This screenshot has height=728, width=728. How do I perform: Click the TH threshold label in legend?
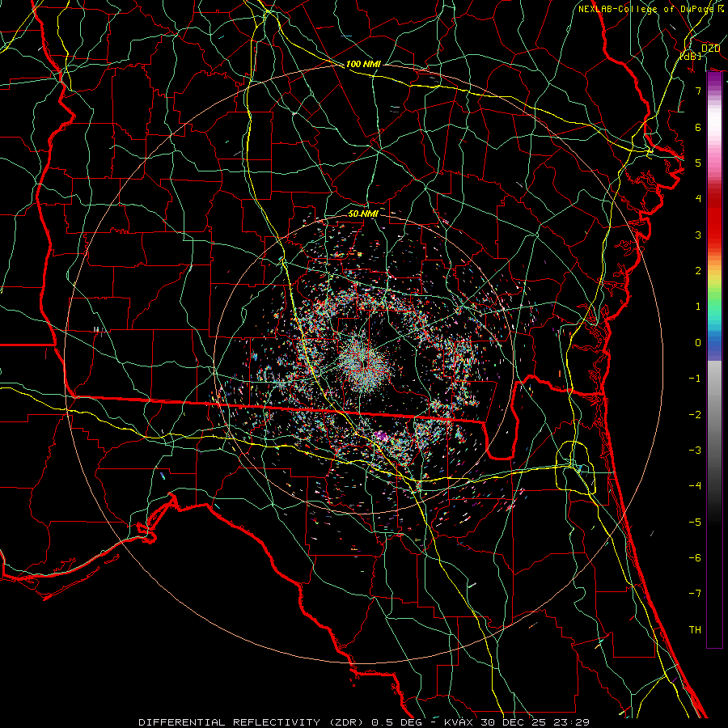click(x=695, y=630)
